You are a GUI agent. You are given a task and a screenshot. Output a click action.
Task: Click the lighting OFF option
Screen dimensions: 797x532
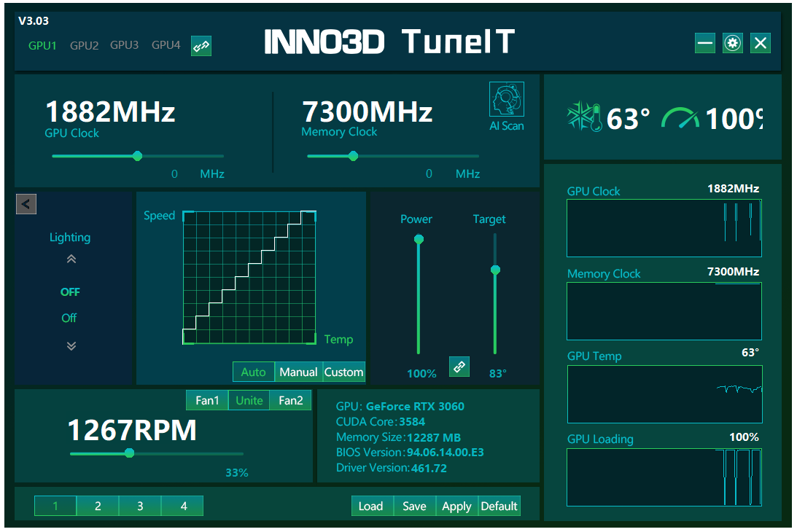(x=70, y=292)
